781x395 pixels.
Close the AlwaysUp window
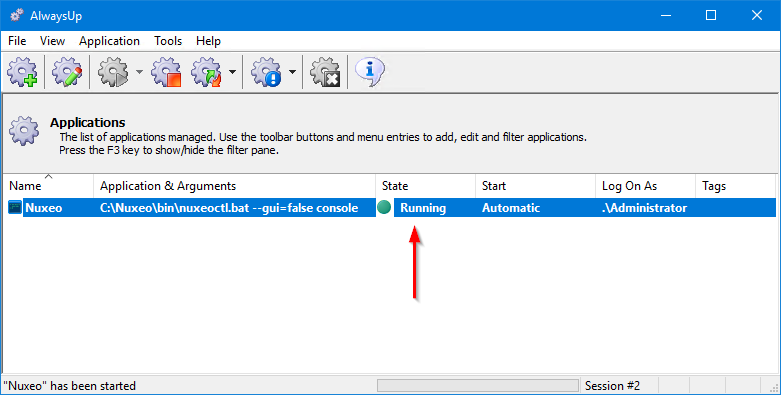click(757, 15)
